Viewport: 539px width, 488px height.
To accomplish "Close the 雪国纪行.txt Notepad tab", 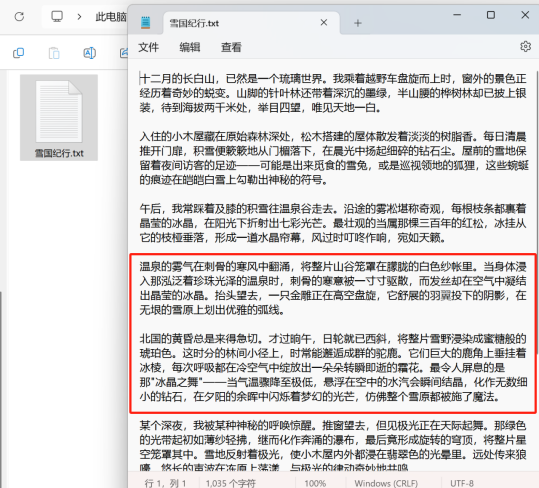I will coord(324,23).
